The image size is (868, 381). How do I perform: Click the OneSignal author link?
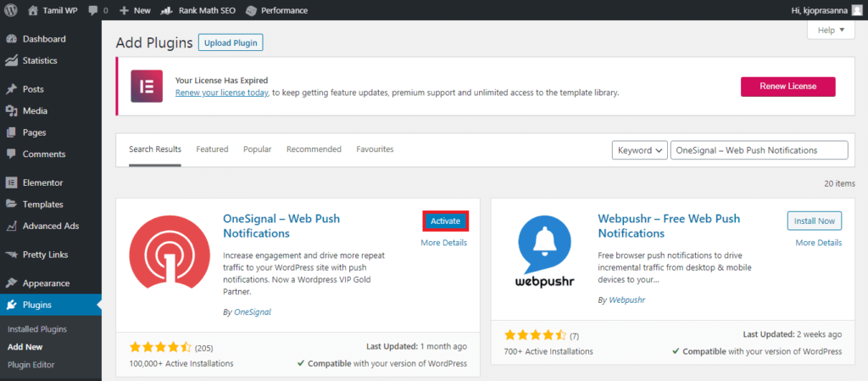click(253, 311)
